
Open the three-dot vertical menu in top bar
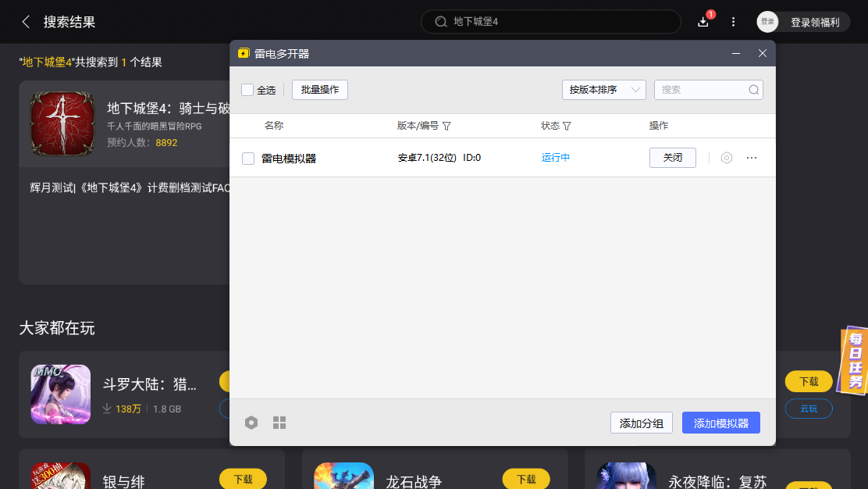pyautogui.click(x=734, y=22)
